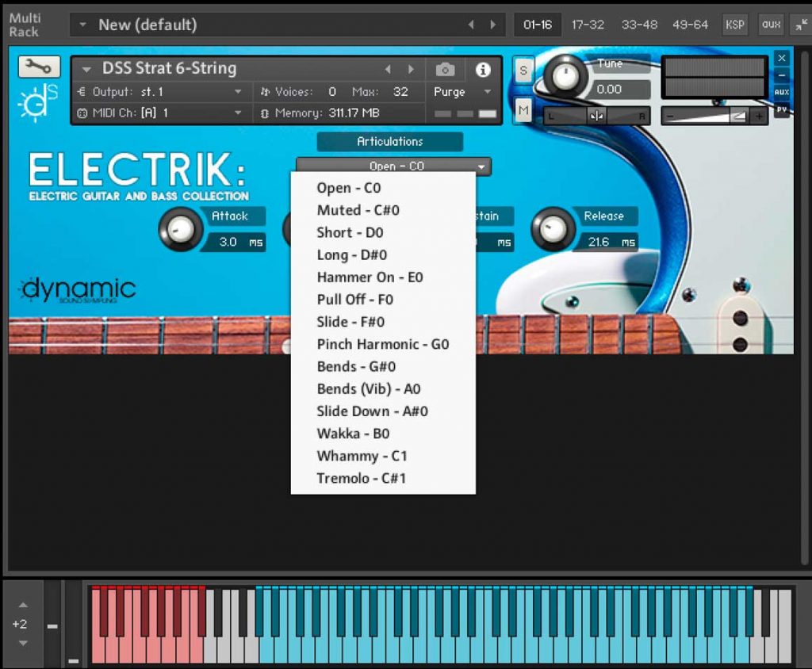812x669 pixels.
Task: Select Whammy - C1 articulation
Action: click(x=383, y=456)
